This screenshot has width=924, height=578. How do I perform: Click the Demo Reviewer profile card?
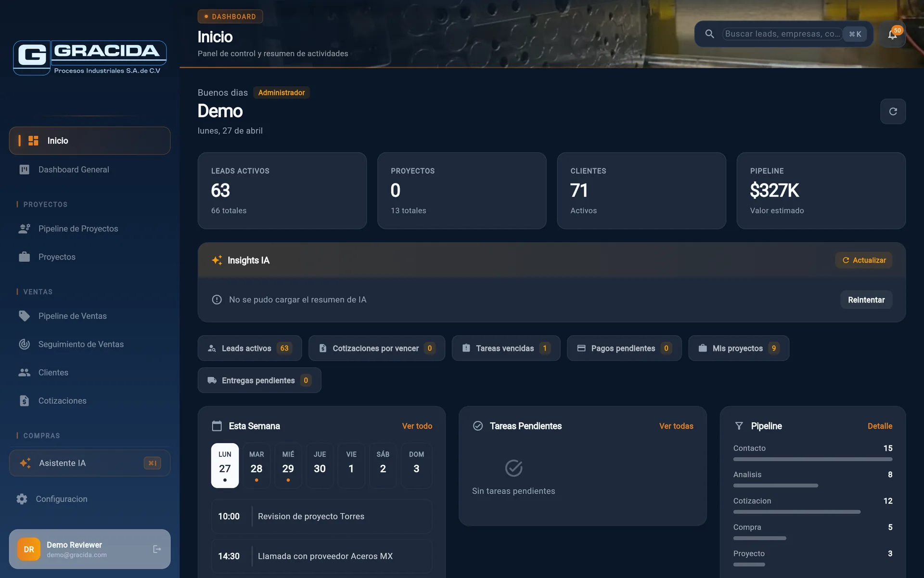[90, 549]
